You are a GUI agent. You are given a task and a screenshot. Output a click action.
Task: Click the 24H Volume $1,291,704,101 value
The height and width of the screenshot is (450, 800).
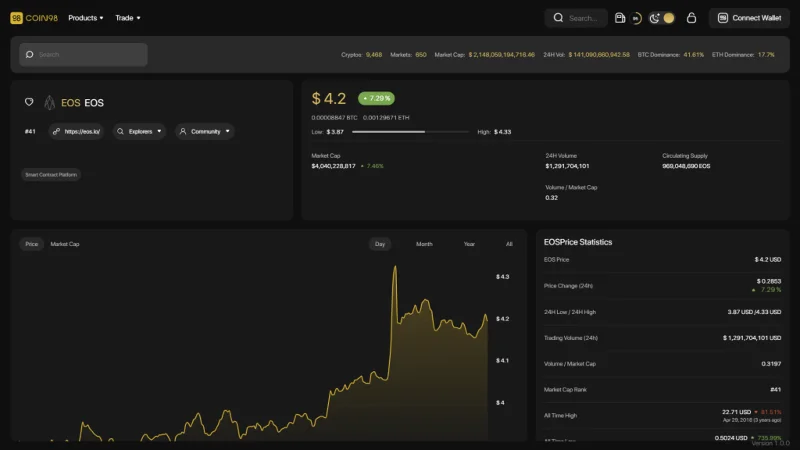(x=567, y=166)
